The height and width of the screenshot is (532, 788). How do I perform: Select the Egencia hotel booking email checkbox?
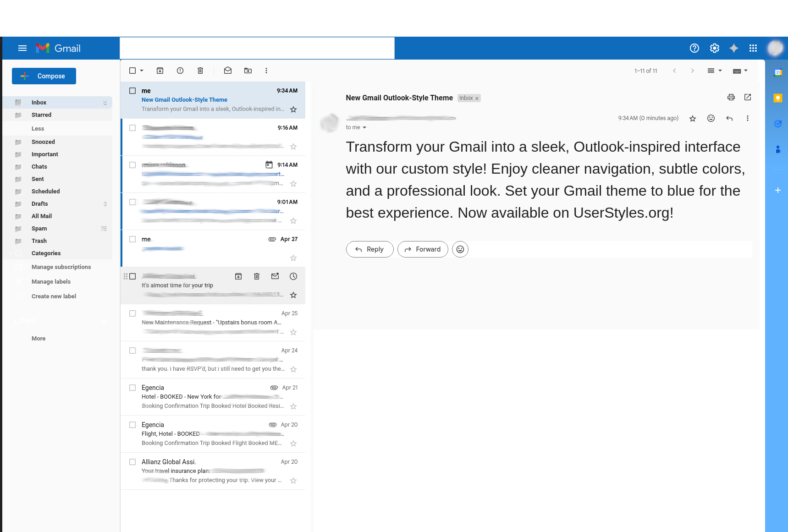pyautogui.click(x=132, y=388)
